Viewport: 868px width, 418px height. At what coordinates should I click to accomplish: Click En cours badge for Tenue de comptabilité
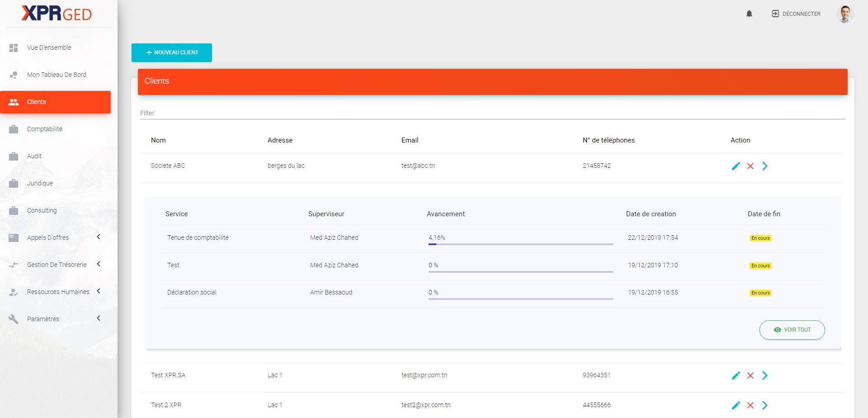click(760, 238)
